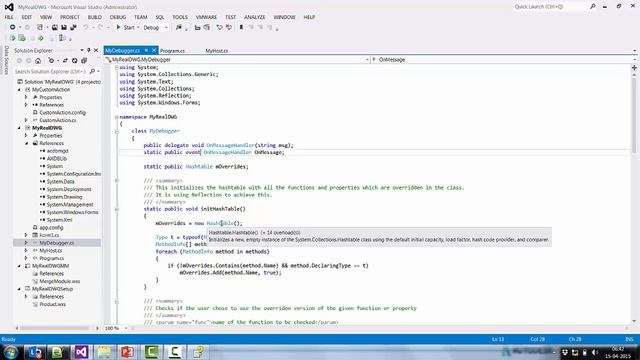Click the Undo toolbar icon
The height and width of the screenshot is (360, 640).
tap(85, 27)
